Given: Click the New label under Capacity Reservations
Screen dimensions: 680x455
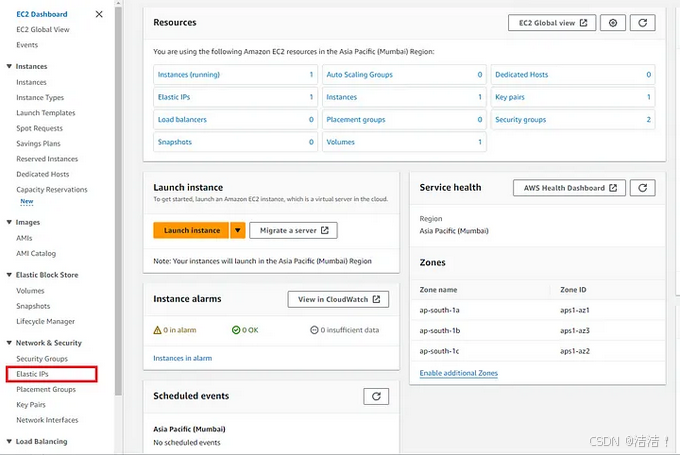Looking at the screenshot, I should pos(26,201).
